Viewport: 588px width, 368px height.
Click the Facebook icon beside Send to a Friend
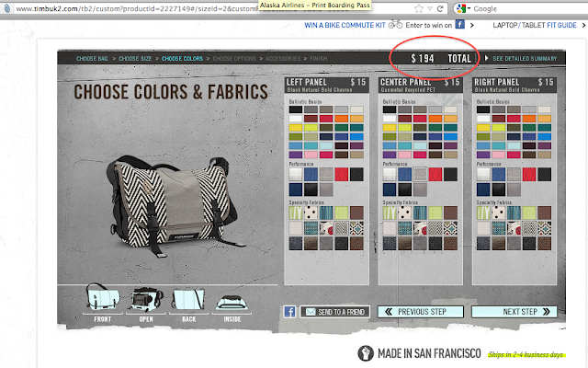coord(289,312)
